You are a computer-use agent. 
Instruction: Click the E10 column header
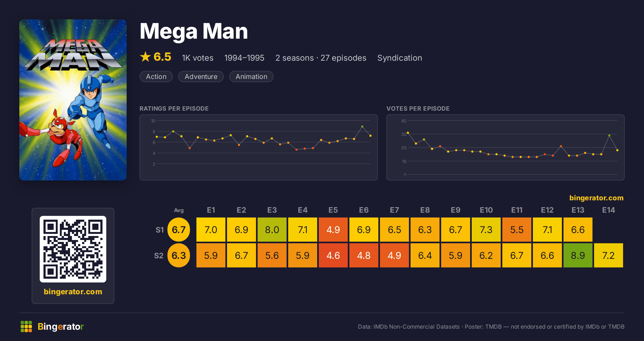click(486, 210)
